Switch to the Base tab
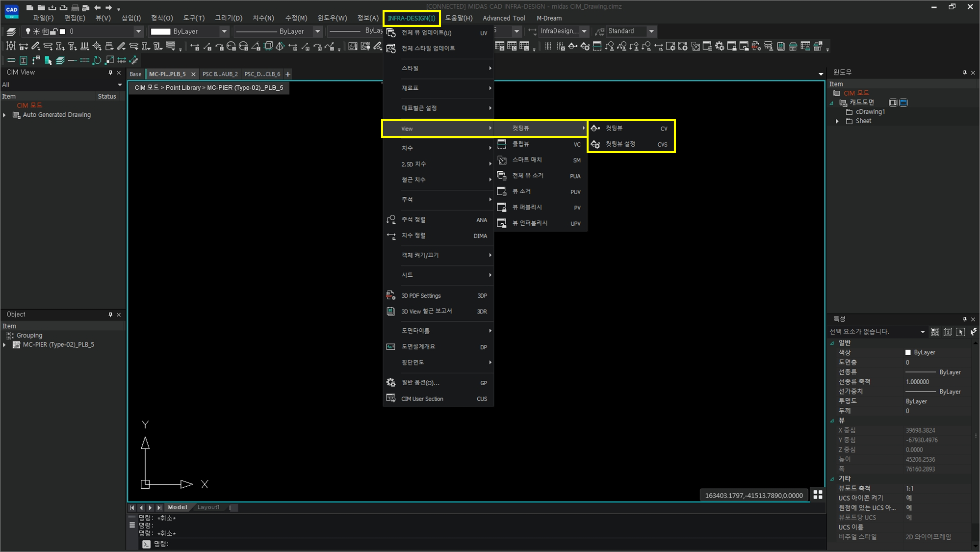 click(135, 74)
